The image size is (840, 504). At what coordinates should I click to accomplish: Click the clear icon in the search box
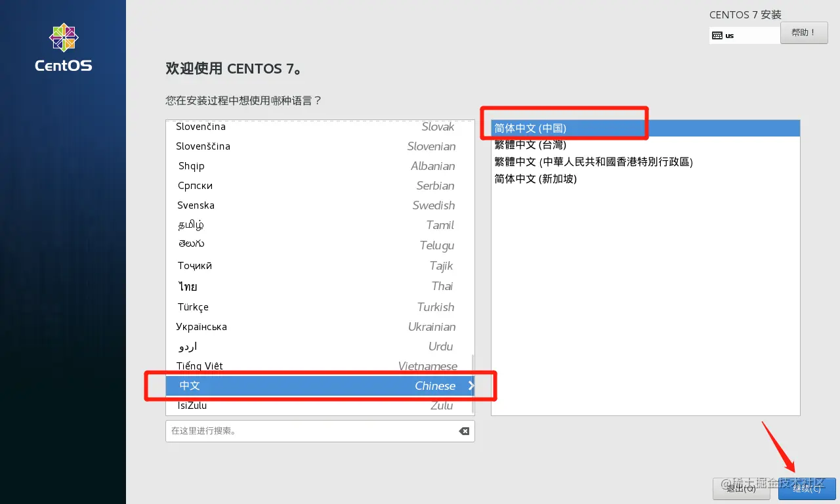464,431
